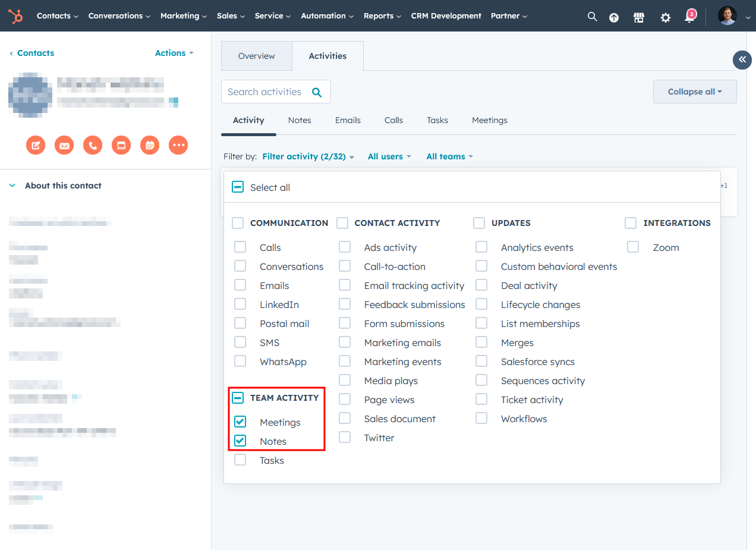This screenshot has width=756, height=550.
Task: Click the call icon under contact avatar
Action: [x=92, y=144]
